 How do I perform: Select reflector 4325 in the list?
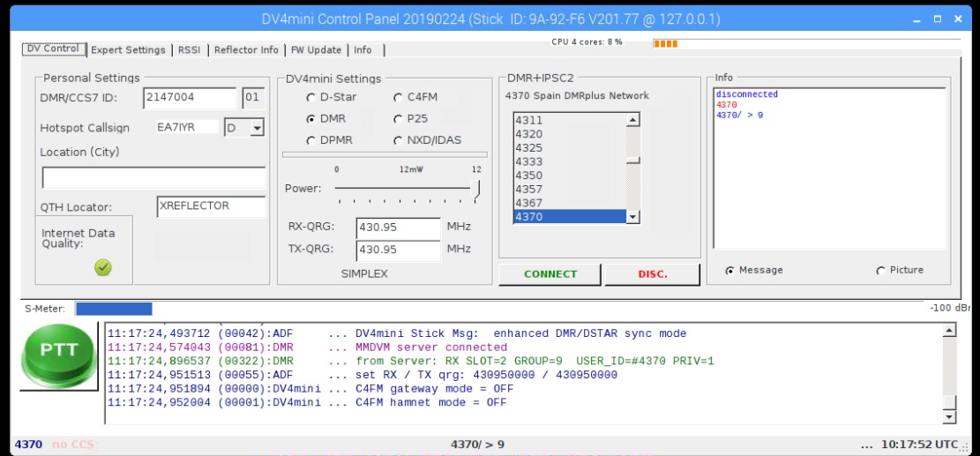[x=569, y=148]
